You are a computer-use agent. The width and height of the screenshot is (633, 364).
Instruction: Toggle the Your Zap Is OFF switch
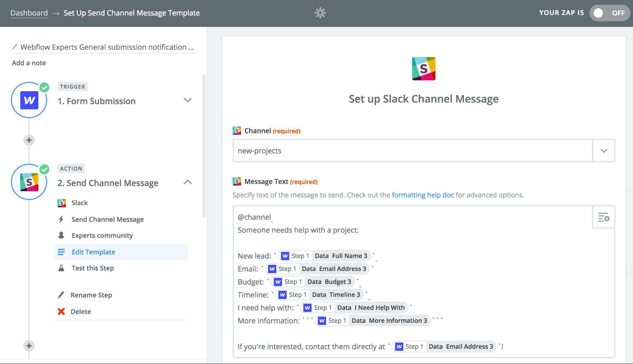[x=610, y=13]
